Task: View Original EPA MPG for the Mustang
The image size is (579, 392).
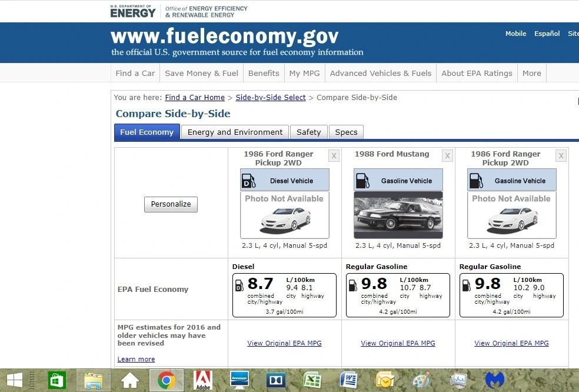Action: click(398, 343)
